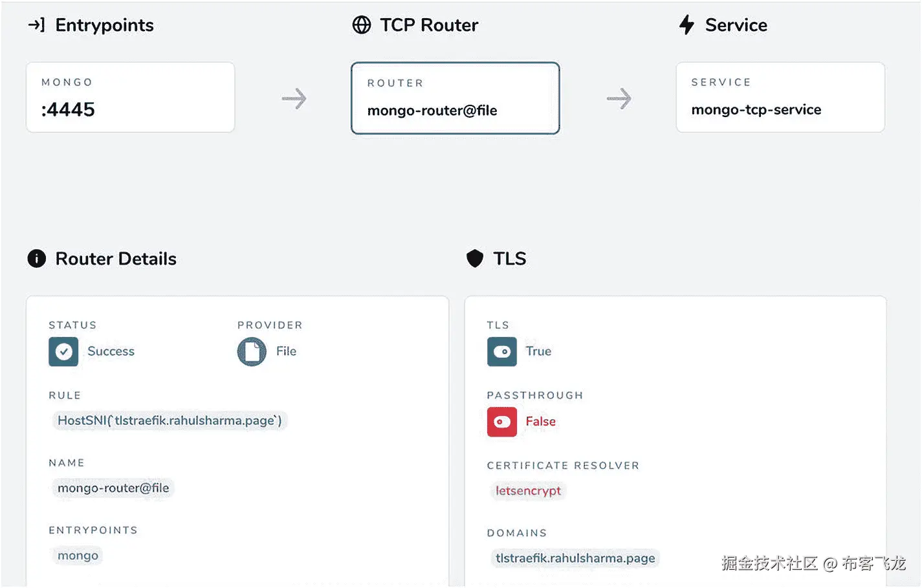Click the File provider icon
Screen dimensions: 922x588
[252, 352]
